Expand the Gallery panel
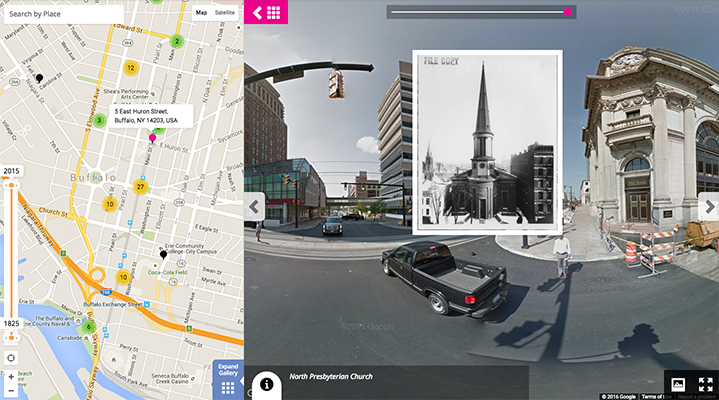The height and width of the screenshot is (400, 719). (x=228, y=380)
